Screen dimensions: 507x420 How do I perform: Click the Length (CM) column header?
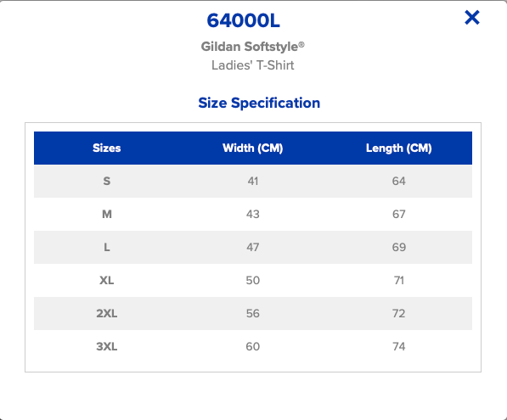point(398,148)
